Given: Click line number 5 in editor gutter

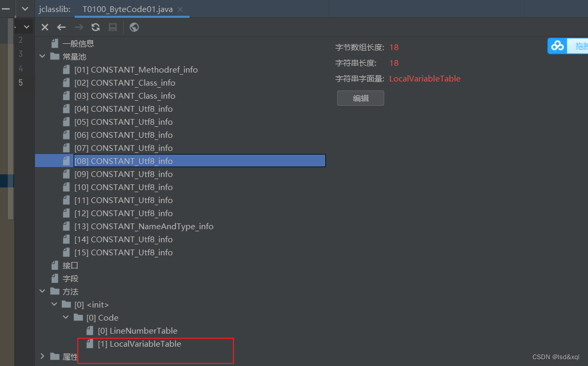Looking at the screenshot, I should 20,82.
